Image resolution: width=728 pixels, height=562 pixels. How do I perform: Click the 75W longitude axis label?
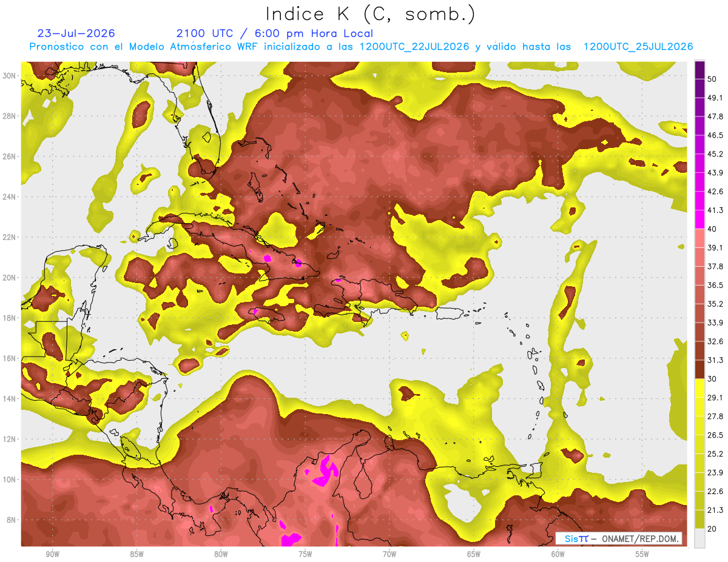click(305, 554)
